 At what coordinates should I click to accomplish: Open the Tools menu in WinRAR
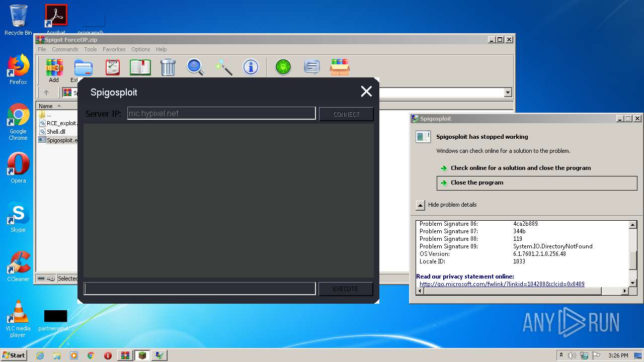pyautogui.click(x=91, y=49)
